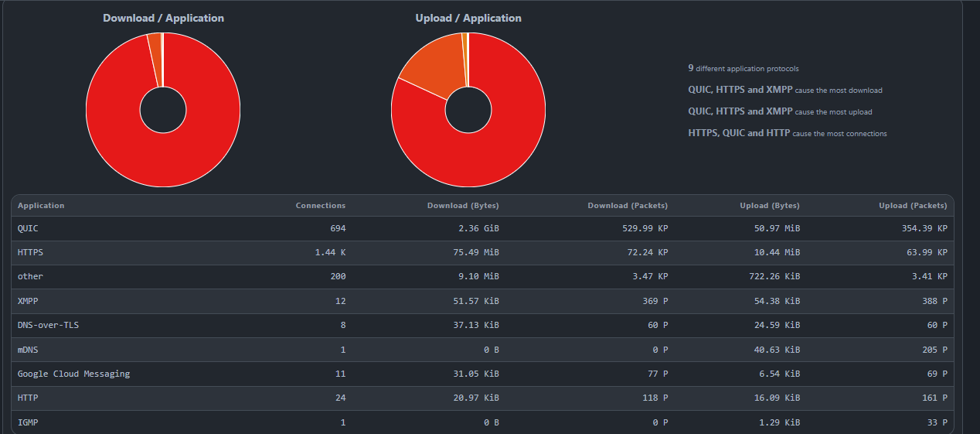
Task: Select the Google Cloud Messaging row name
Action: 73,374
